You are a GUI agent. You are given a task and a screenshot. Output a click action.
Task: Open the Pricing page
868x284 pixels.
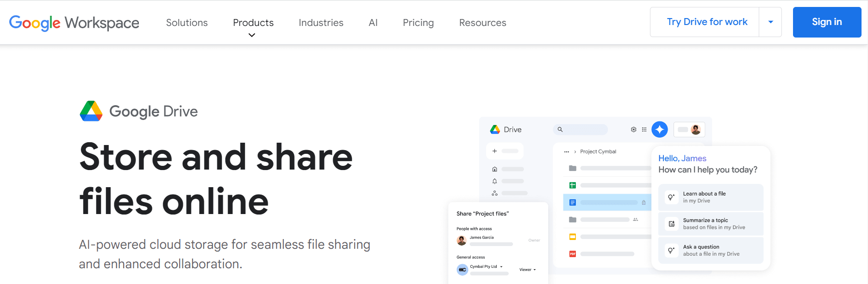(x=418, y=23)
